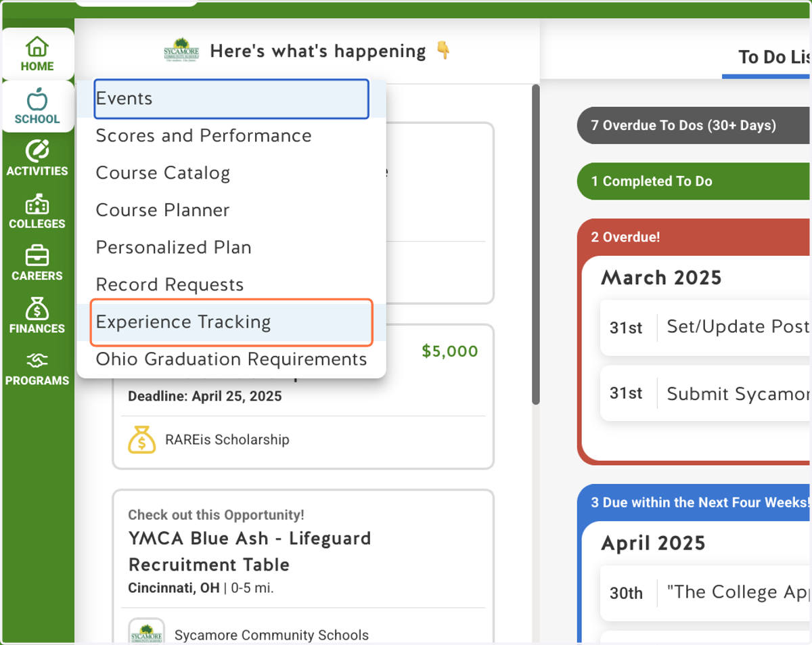Open YMCA Blue Ash Lifeguard Recruitment Table
Screen dimensions: 812x645
[x=250, y=552]
